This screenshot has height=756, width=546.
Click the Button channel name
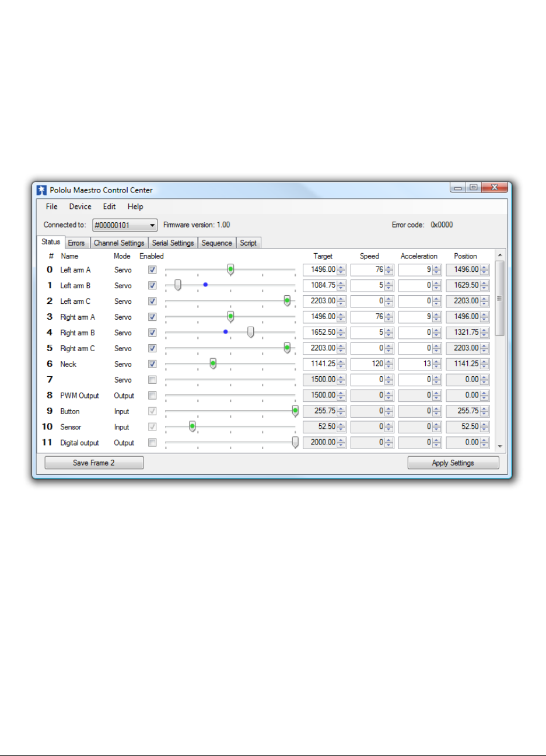tap(70, 412)
